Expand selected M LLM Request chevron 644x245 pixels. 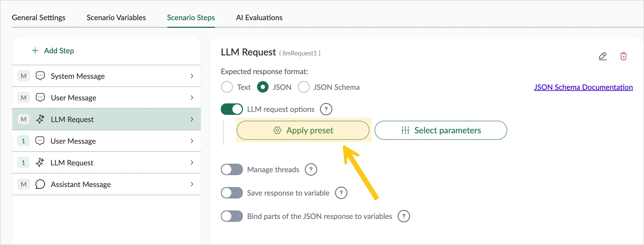[x=192, y=119]
